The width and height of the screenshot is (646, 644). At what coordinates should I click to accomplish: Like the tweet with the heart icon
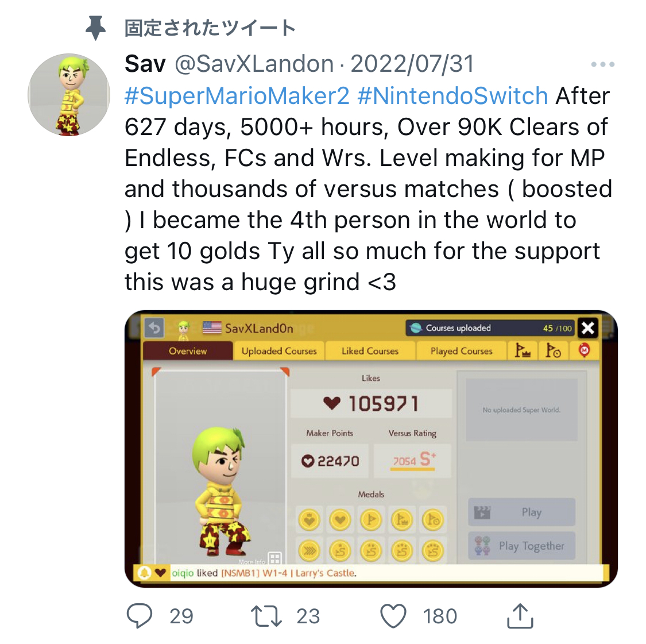click(393, 616)
